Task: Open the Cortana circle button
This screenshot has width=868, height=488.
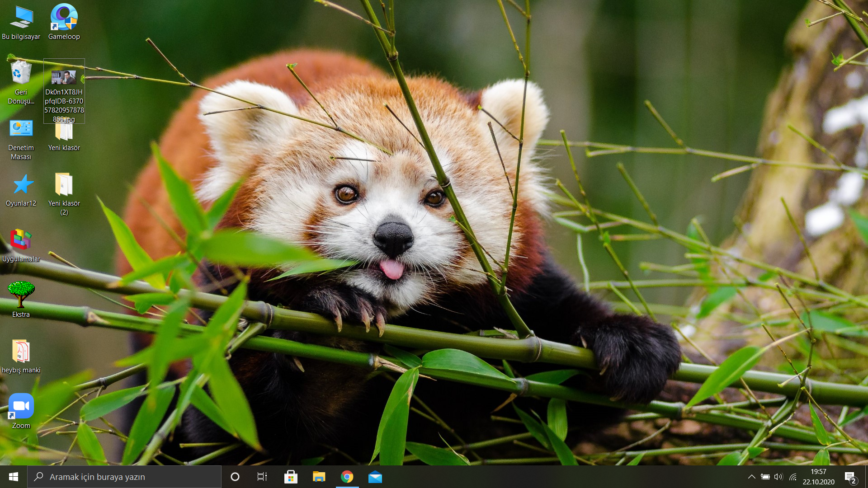Action: click(x=235, y=477)
